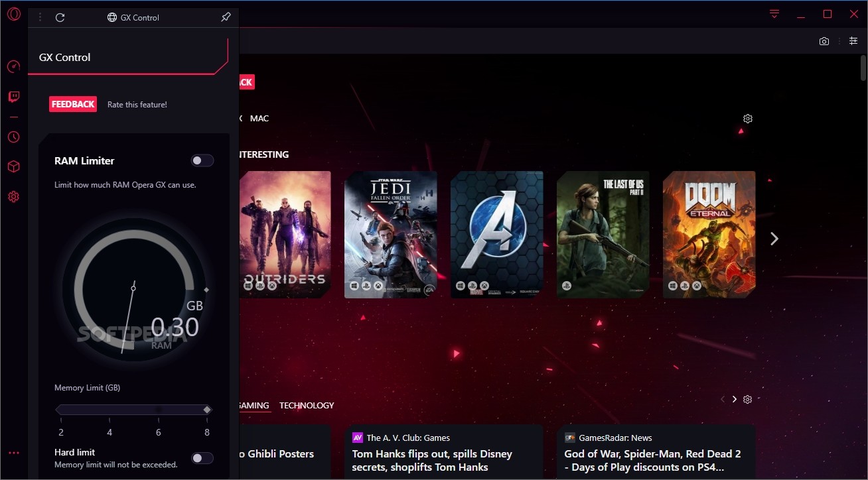
Task: Click the Opera GX logo menu icon
Action: click(13, 14)
